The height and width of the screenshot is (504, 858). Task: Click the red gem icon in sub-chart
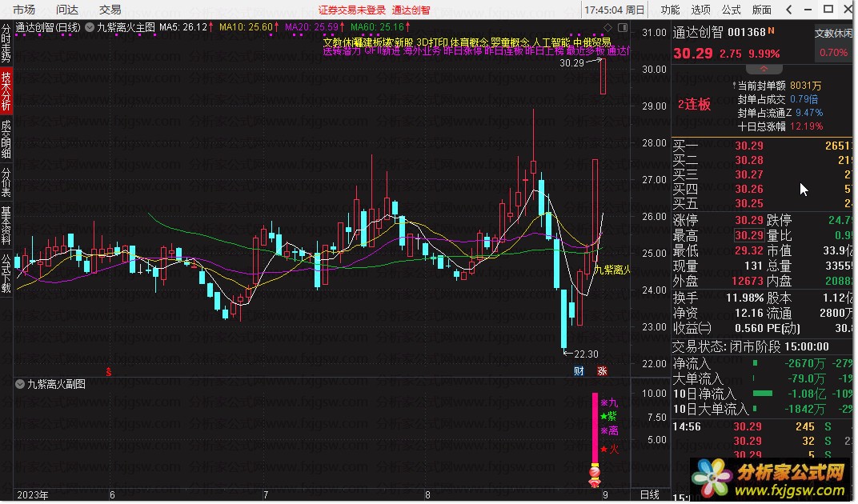[x=594, y=472]
